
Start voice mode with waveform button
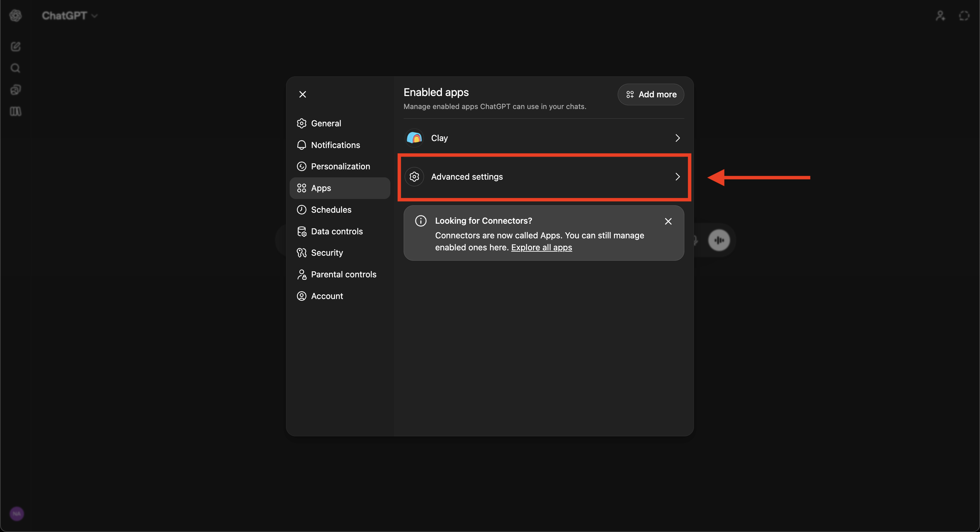pyautogui.click(x=719, y=240)
